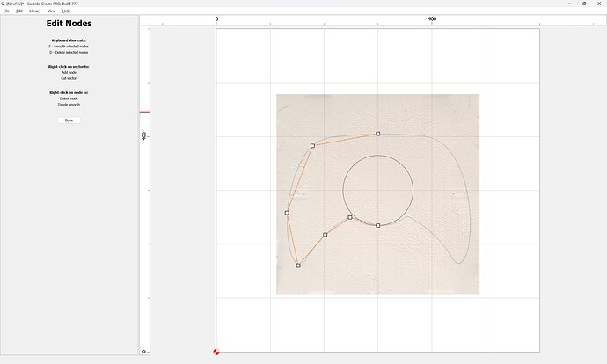The height and width of the screenshot is (364, 607).
Task: Open the Edit menu
Action: [18, 11]
